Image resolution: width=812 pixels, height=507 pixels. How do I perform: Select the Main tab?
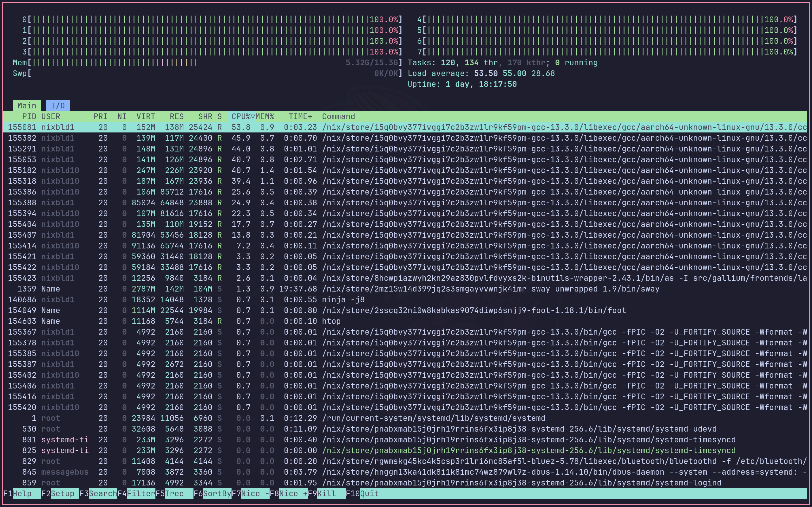[27, 106]
